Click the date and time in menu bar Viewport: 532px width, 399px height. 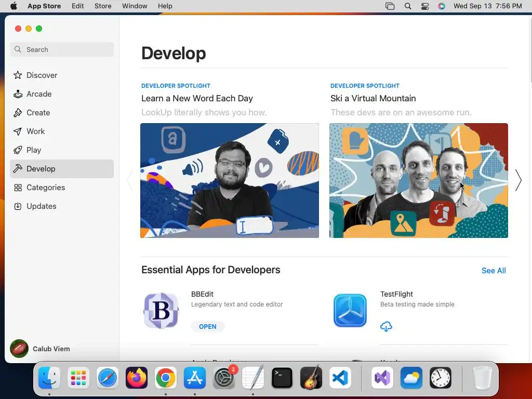point(487,6)
